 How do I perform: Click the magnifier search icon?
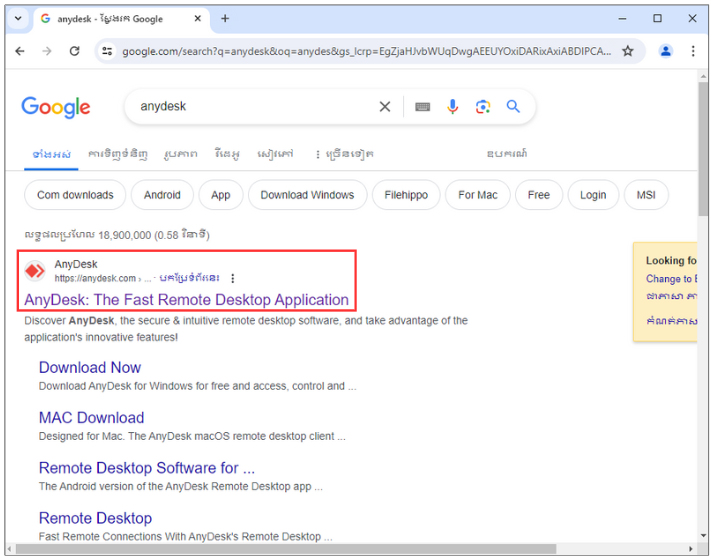513,106
